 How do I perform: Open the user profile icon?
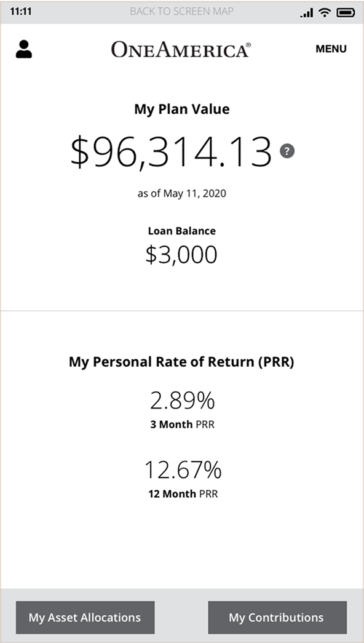(24, 49)
